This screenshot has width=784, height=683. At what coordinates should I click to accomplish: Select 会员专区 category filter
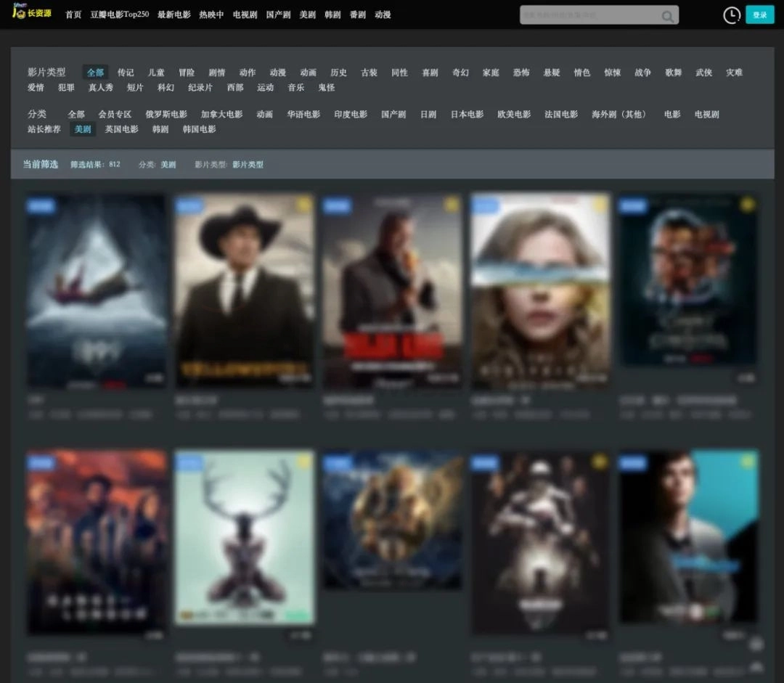coord(115,115)
